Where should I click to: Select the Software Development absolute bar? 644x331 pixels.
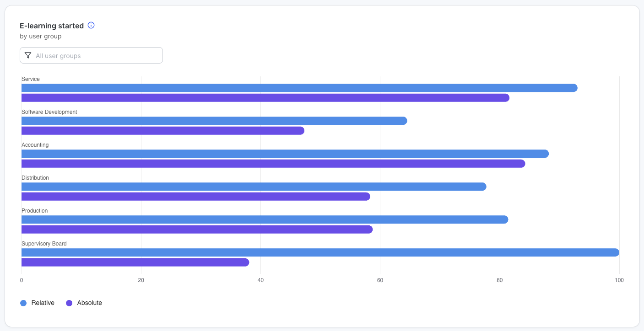click(x=163, y=131)
